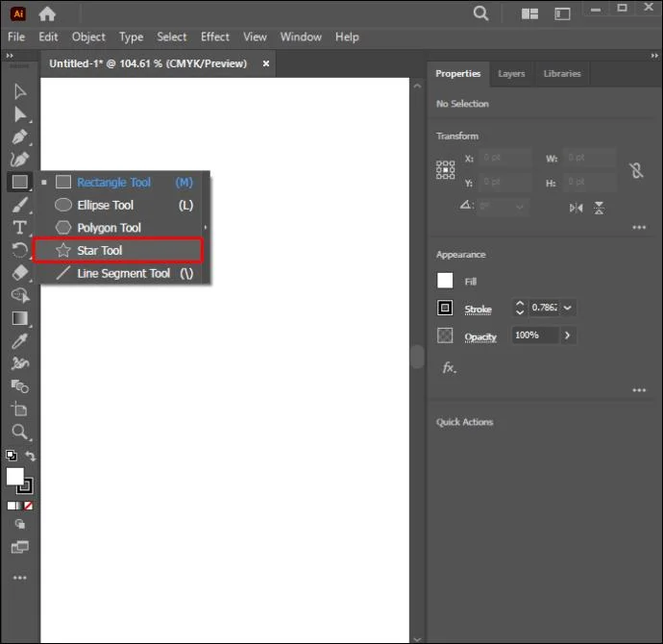Image resolution: width=663 pixels, height=644 pixels.
Task: Click Default Fill and Stroke icon
Action: 12,456
